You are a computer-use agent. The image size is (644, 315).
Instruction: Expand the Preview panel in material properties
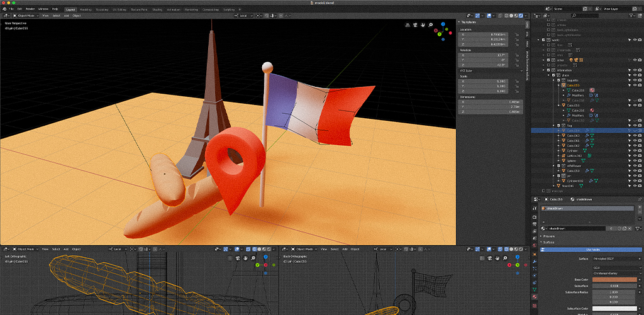click(x=549, y=236)
